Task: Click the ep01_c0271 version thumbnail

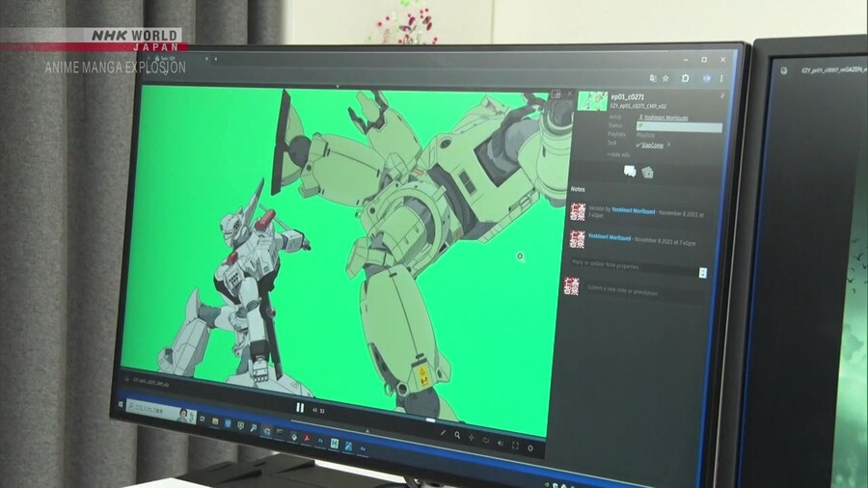Action: coord(592,101)
